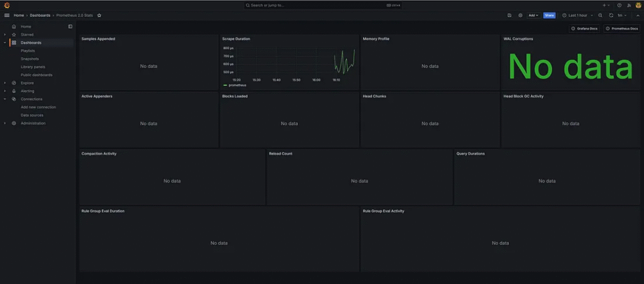Image resolution: width=644 pixels, height=284 pixels.
Task: Open dashboard settings gear icon
Action: (520, 15)
